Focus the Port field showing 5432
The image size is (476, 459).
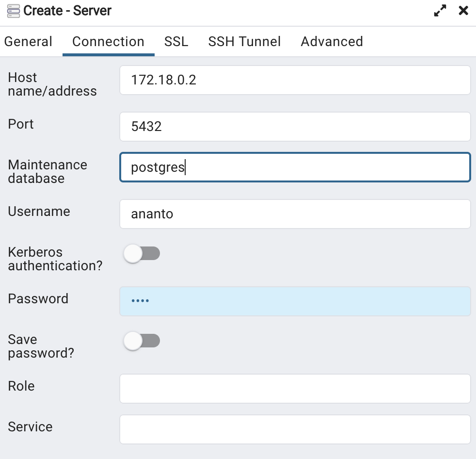pos(295,127)
